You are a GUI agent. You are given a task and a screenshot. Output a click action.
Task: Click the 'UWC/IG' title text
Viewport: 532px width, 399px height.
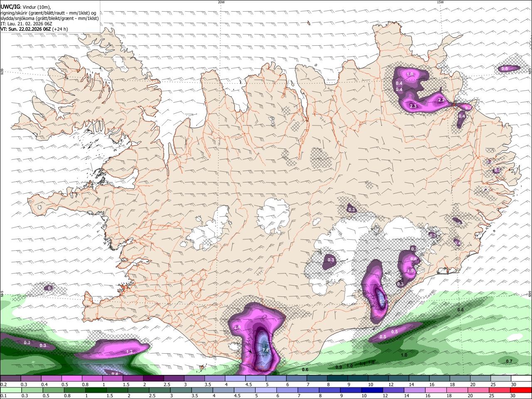[x=10, y=7]
